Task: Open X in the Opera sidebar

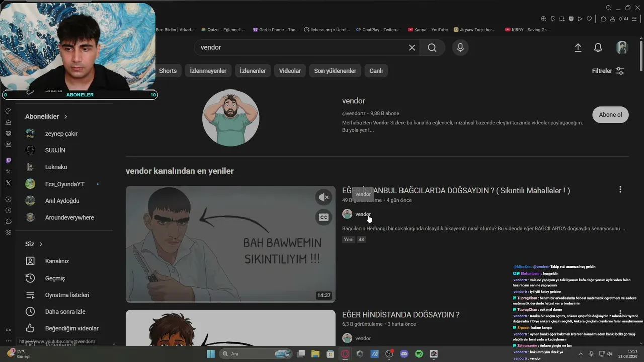Action: [8, 183]
